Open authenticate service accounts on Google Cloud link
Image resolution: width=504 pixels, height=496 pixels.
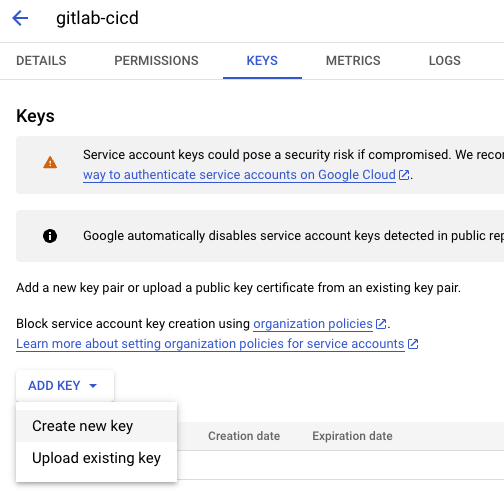[x=239, y=175]
